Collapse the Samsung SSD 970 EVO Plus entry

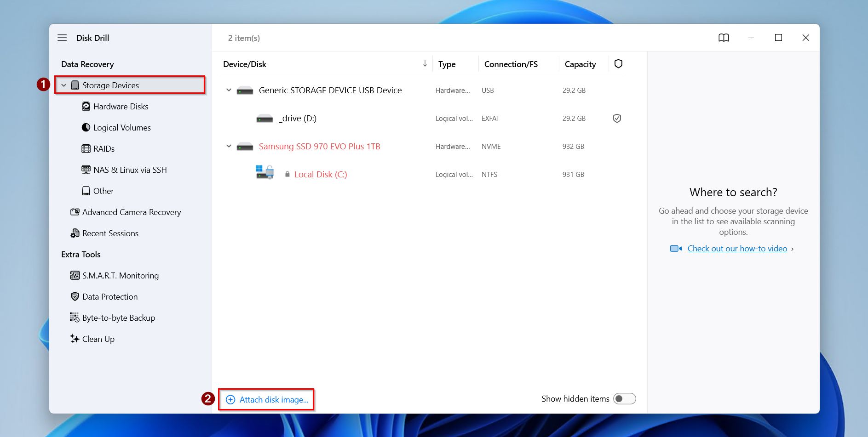(x=228, y=146)
